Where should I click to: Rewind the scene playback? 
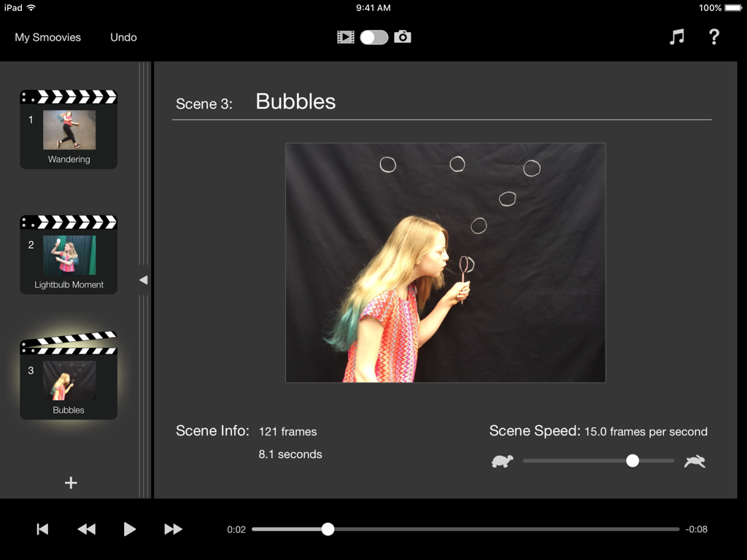click(x=86, y=529)
